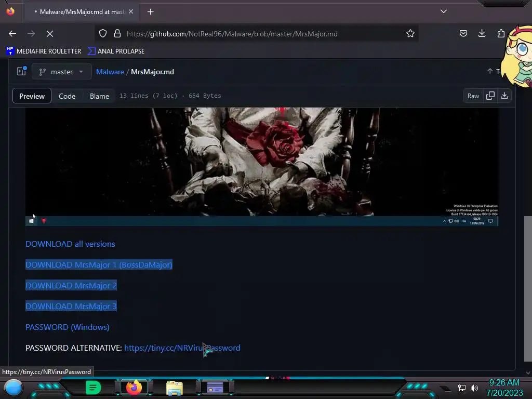Go back with the browser back arrow
Screen dimensions: 532x399
point(12,34)
